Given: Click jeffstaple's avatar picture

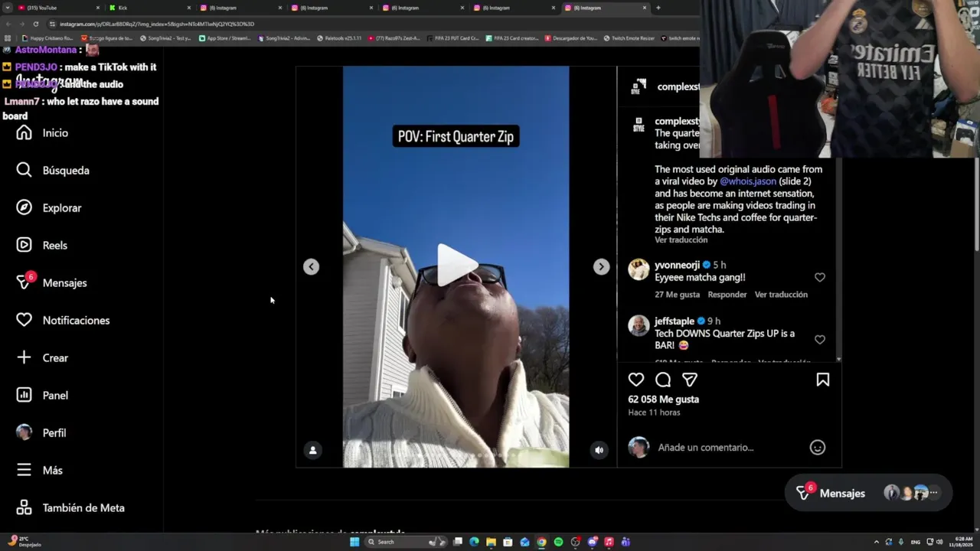Looking at the screenshot, I should (639, 326).
